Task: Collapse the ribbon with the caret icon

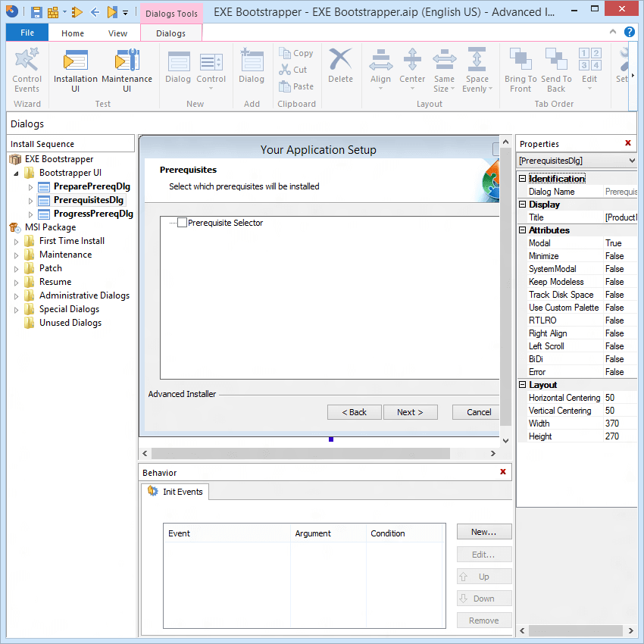Action: pos(613,32)
